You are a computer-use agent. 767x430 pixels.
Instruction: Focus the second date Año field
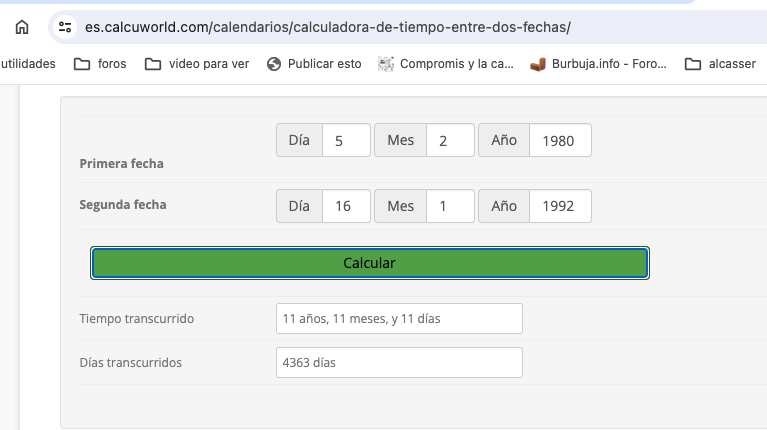559,206
